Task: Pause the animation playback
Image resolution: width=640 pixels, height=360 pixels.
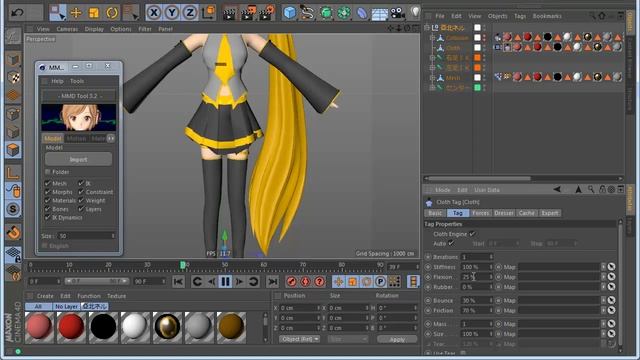Action: coord(225,282)
